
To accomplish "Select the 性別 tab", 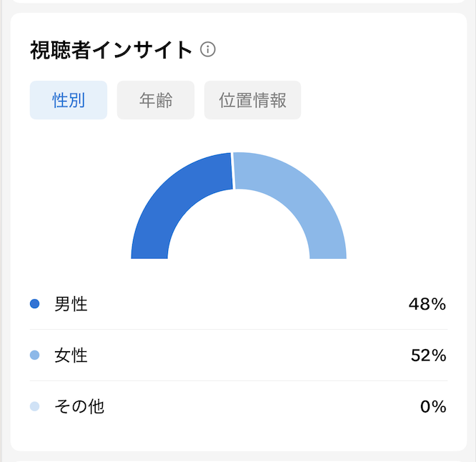I will [x=69, y=100].
